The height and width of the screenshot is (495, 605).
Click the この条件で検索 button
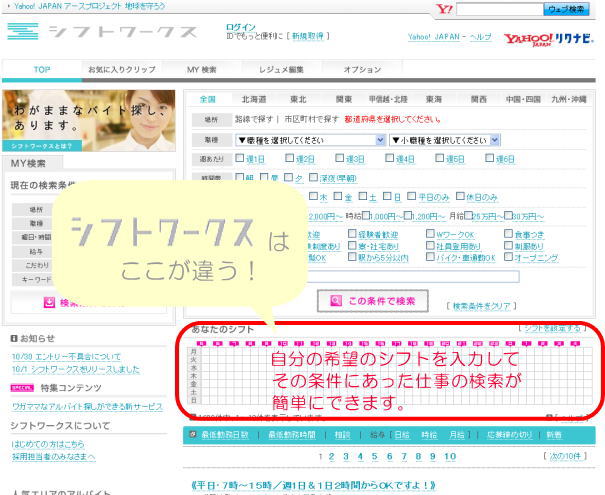(x=373, y=301)
